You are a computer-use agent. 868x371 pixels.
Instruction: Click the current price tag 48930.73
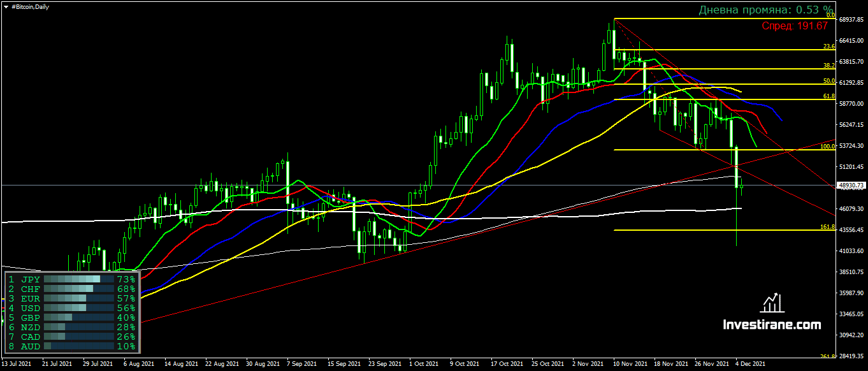click(851, 185)
